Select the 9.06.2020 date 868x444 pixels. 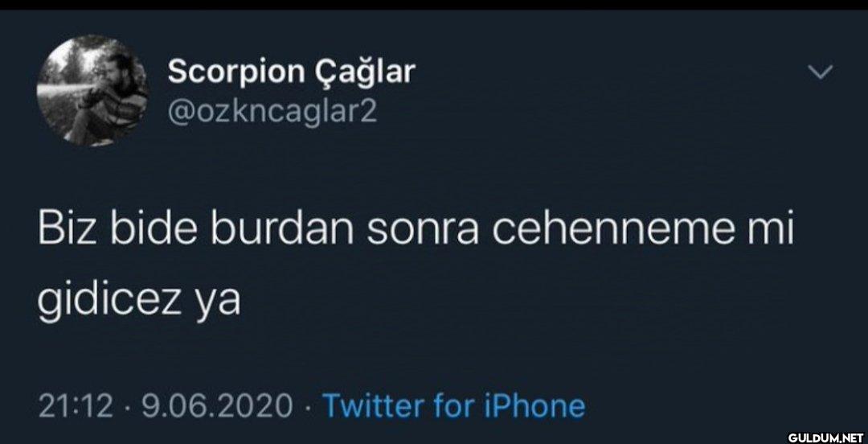point(217,406)
